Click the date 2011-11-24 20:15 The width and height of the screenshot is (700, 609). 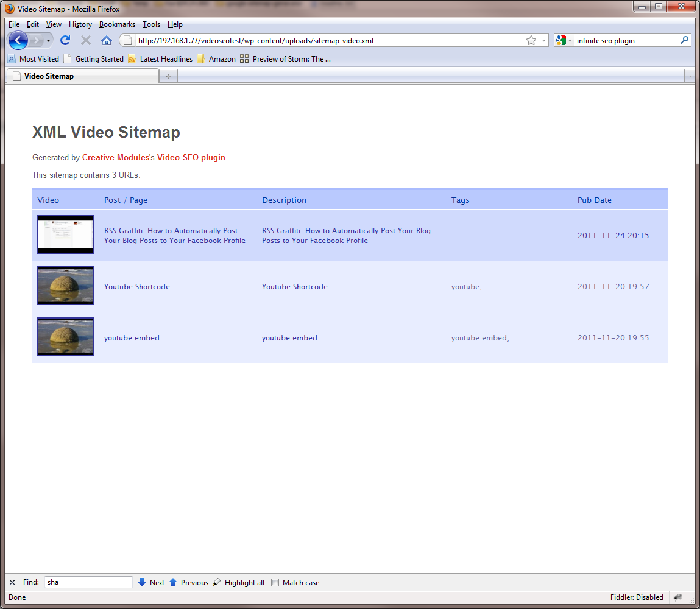click(613, 235)
